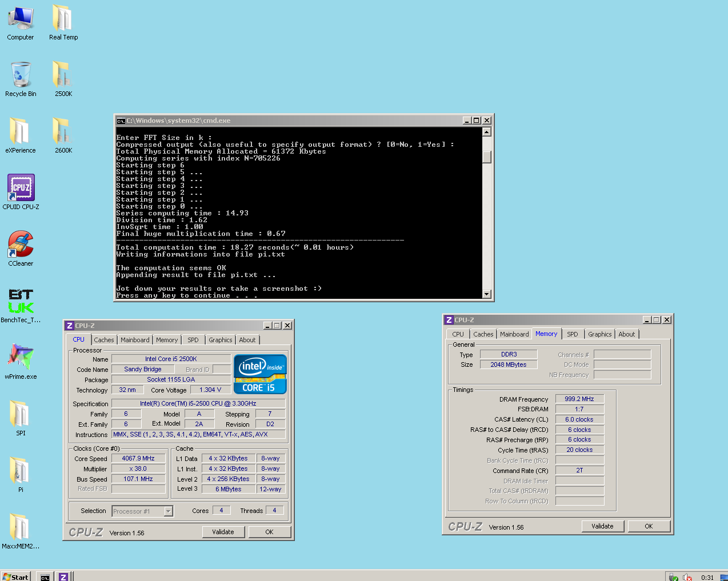Click the Z icon in CPU tab window title
The image size is (728, 581).
[70, 326]
